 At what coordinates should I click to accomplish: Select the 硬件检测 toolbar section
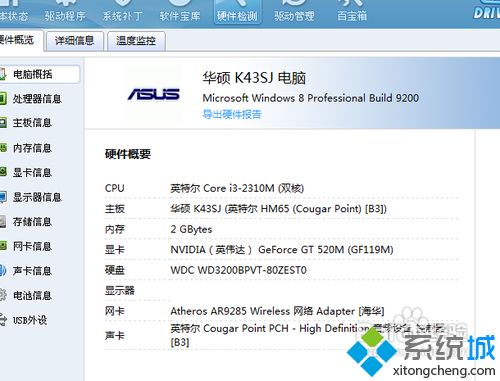tap(237, 12)
